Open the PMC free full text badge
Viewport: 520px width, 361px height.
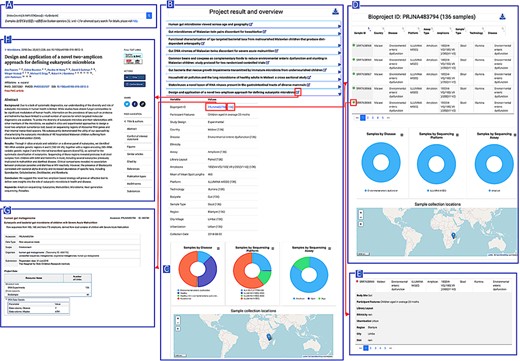point(134,62)
